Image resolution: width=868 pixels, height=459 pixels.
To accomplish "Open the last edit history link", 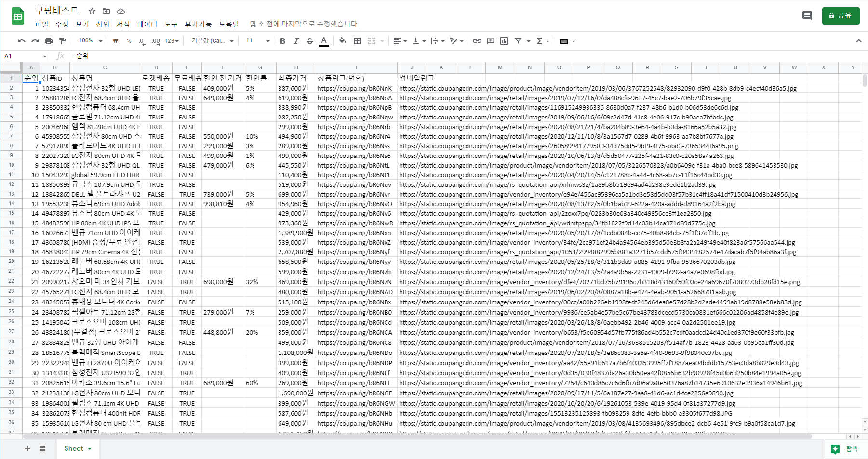I will click(304, 24).
